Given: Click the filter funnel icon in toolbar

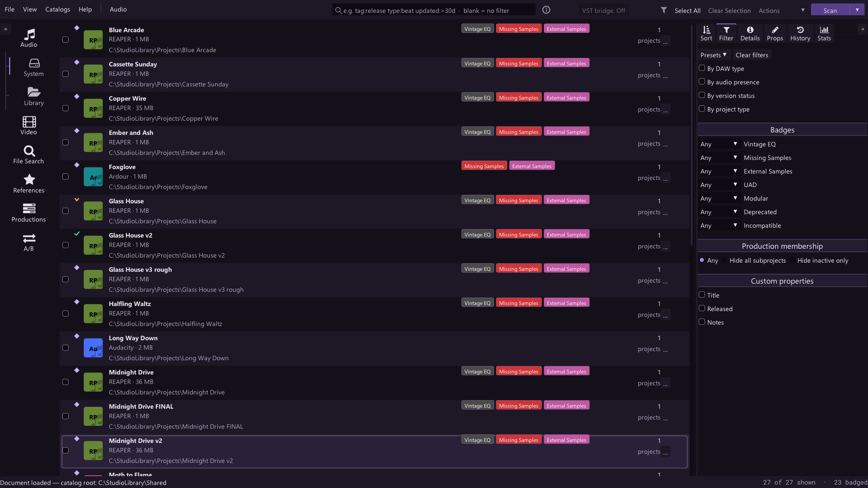Looking at the screenshot, I should pyautogui.click(x=664, y=10).
